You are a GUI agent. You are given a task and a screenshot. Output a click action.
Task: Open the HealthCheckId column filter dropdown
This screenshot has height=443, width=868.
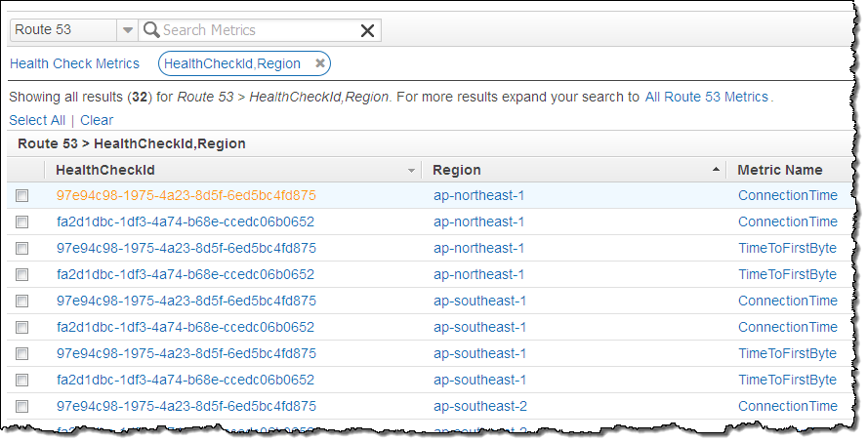(411, 170)
